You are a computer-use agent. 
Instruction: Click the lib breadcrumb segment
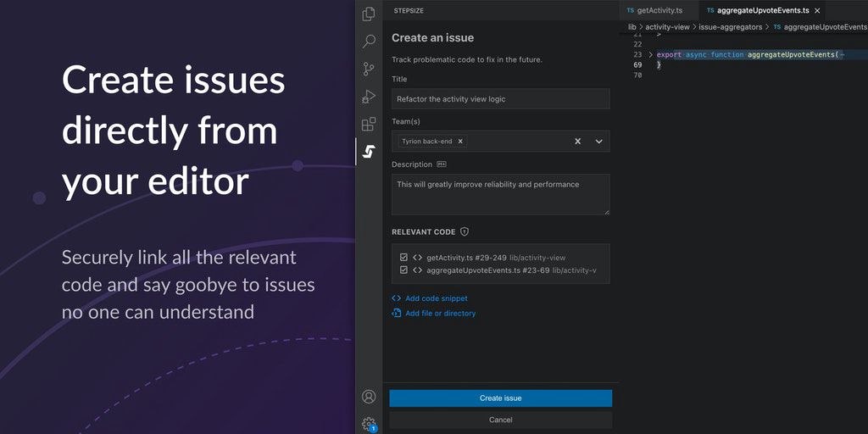(632, 26)
